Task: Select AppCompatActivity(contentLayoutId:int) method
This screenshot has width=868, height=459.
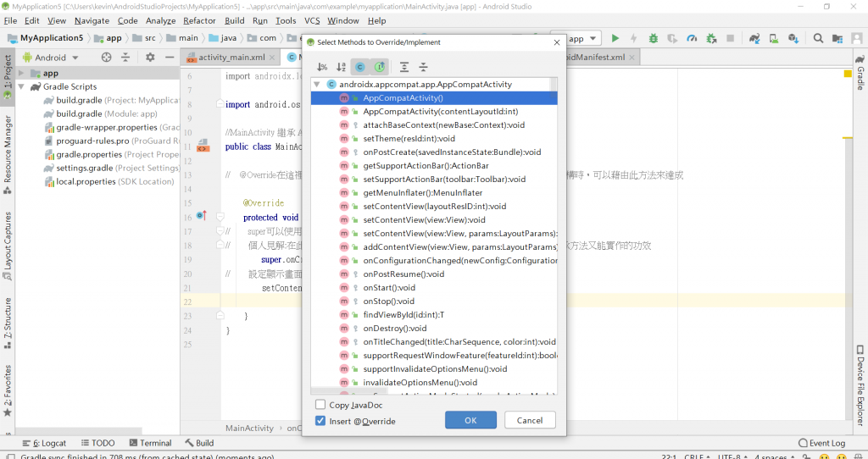Action: point(434,112)
